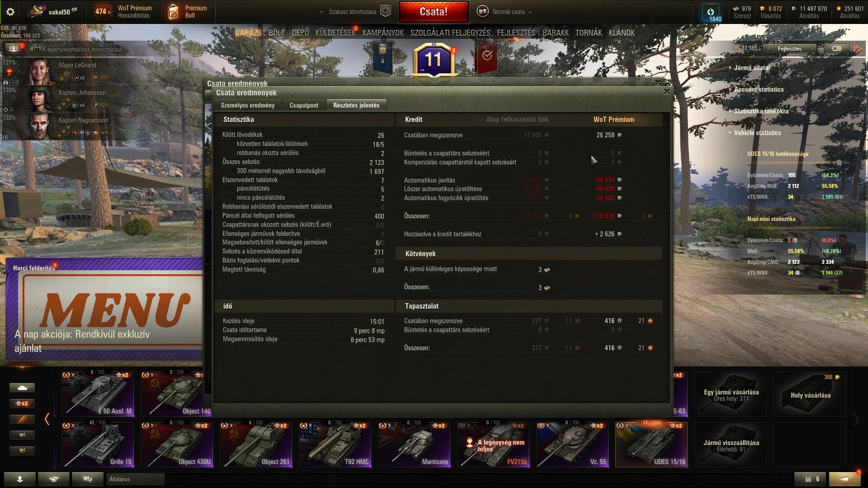The width and height of the screenshot is (868, 488).
Task: Switch to the Csapatpont tab
Action: (x=304, y=105)
